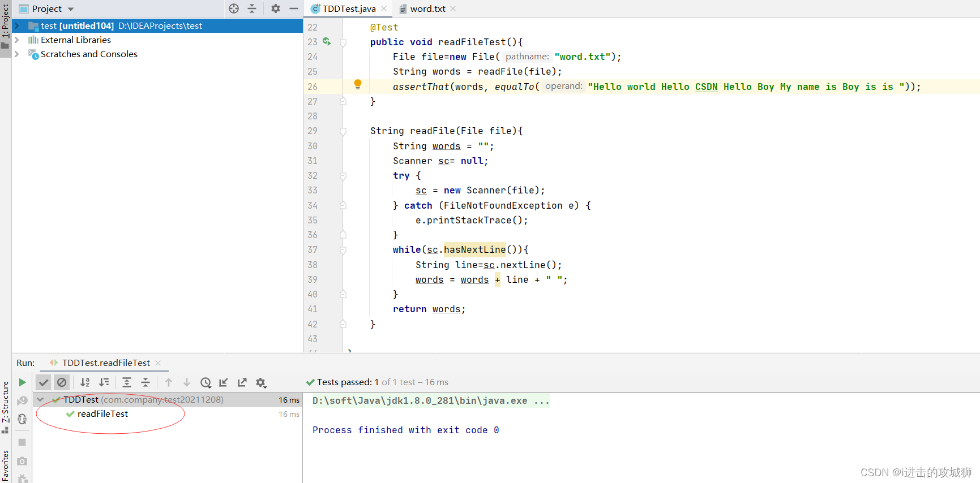Toggle Show Passed tests checkmark filter

click(x=44, y=382)
